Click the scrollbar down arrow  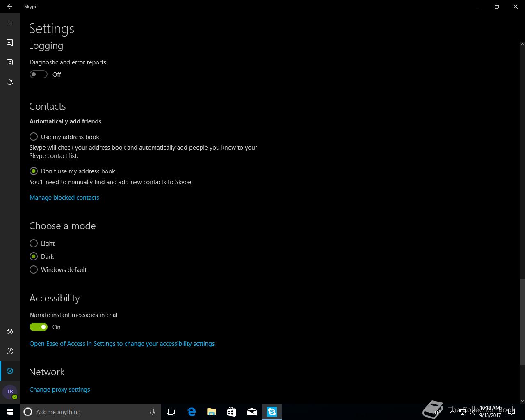(522, 401)
